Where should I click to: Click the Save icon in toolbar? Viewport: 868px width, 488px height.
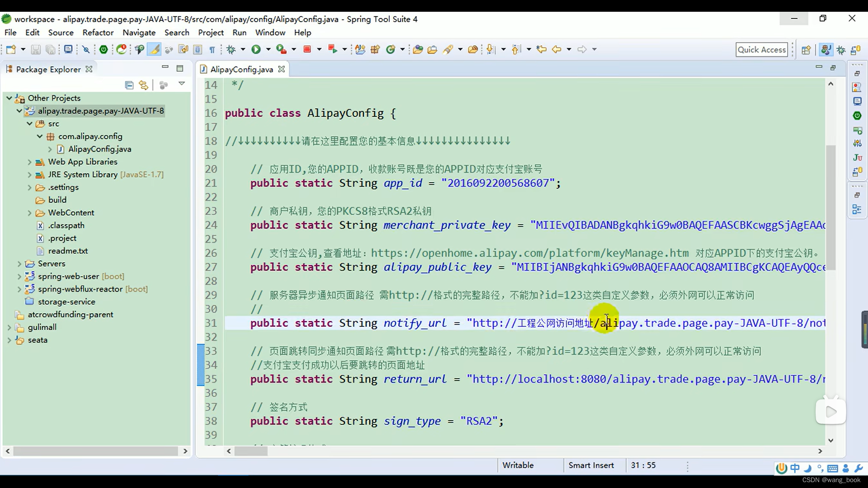(36, 49)
